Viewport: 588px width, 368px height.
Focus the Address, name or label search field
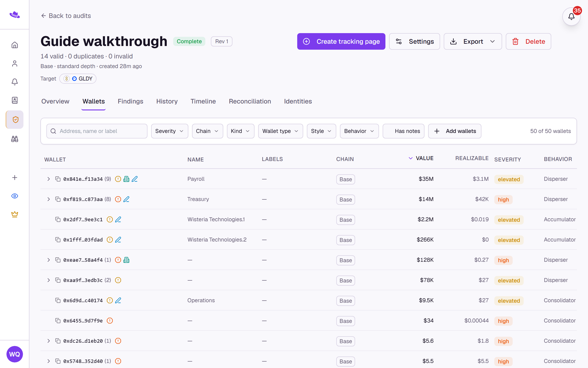tap(97, 131)
